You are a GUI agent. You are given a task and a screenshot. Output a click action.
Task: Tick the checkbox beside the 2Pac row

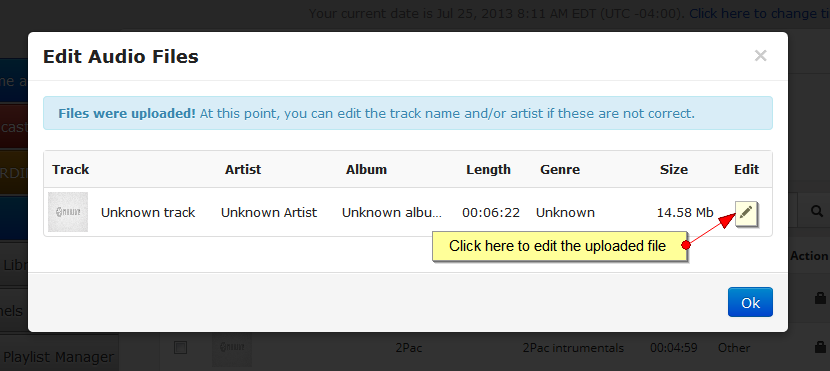181,348
